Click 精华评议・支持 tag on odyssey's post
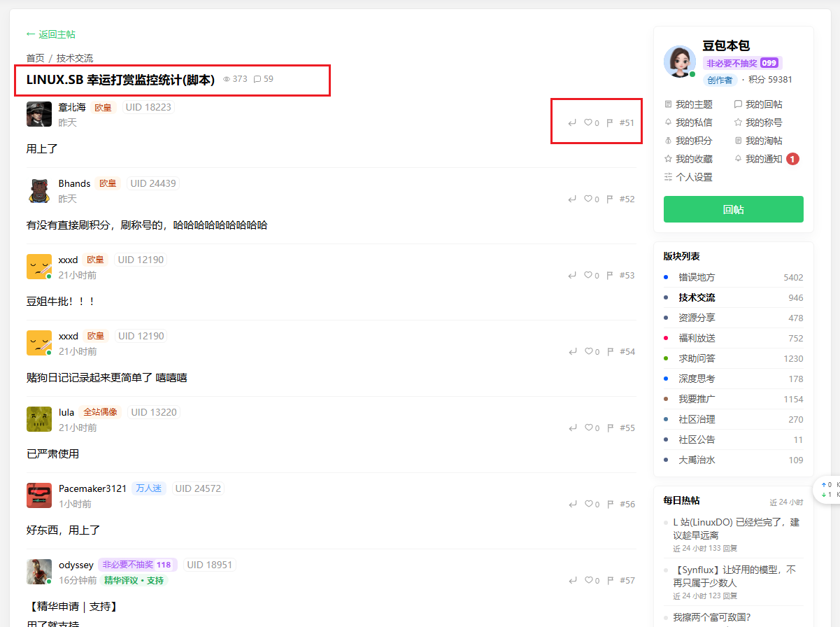840x627 pixels. tap(134, 580)
